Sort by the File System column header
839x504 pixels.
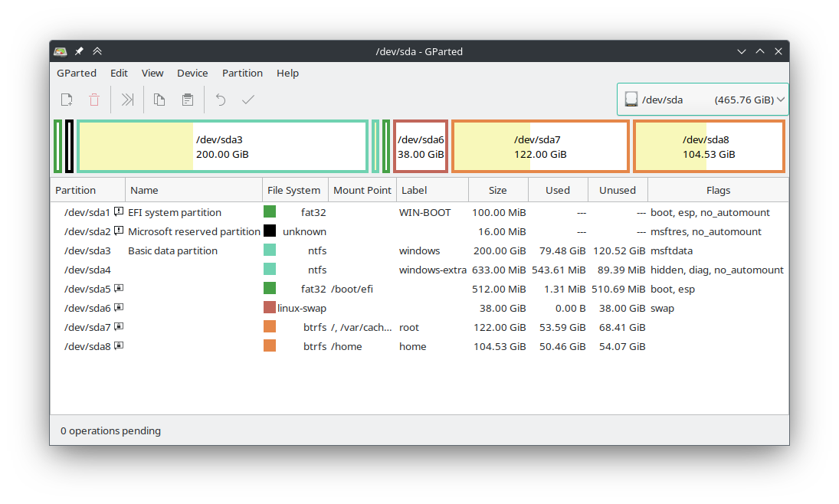295,191
